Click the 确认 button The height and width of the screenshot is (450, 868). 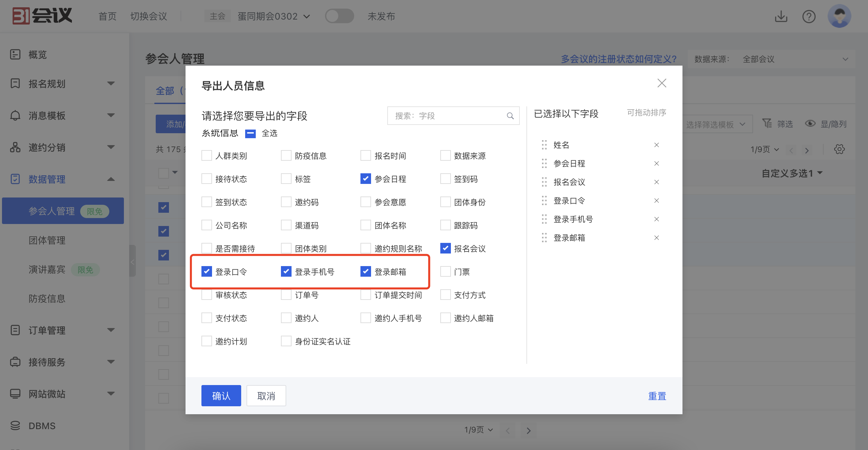point(221,396)
